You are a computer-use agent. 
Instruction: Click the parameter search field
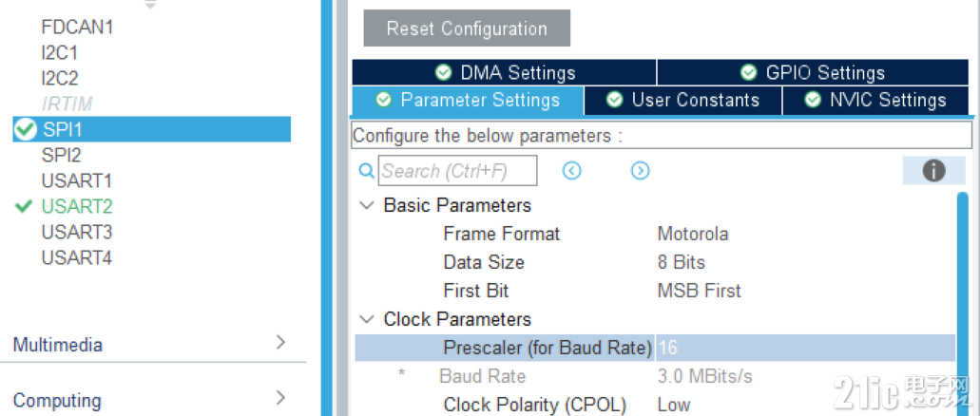(457, 171)
